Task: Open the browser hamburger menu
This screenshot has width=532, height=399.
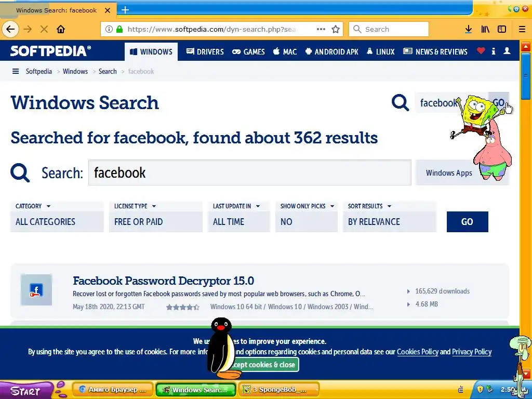Action: point(522,29)
